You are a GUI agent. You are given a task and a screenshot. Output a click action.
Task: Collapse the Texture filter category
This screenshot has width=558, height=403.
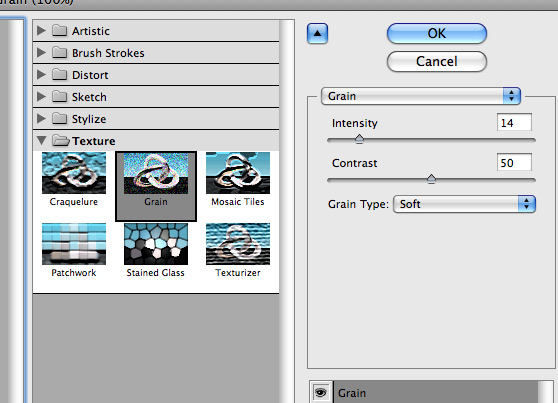pos(41,141)
